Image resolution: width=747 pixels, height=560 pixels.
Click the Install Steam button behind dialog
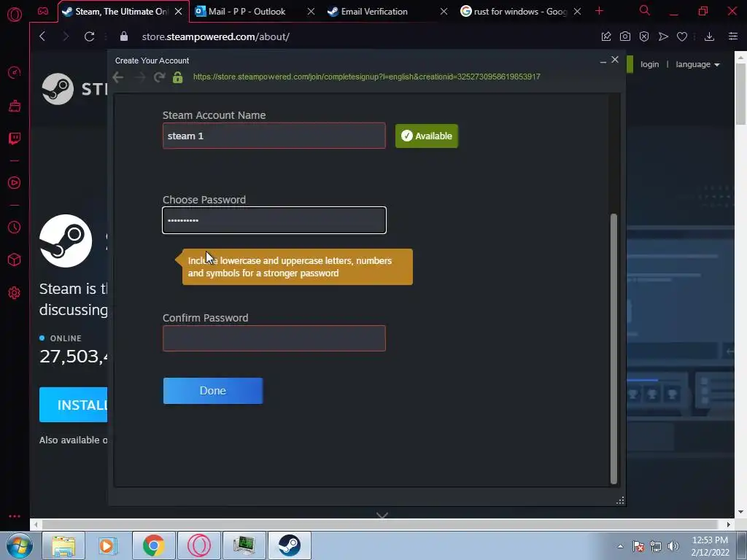[74, 405]
